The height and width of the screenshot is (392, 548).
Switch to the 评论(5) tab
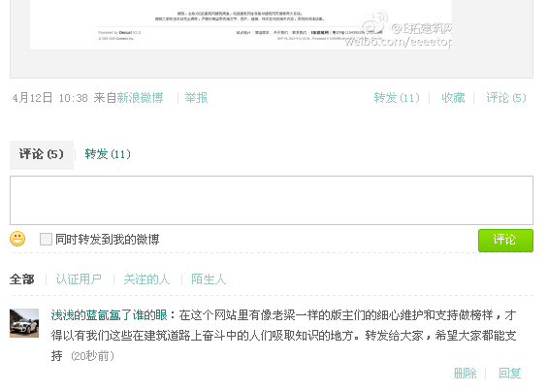(x=42, y=154)
